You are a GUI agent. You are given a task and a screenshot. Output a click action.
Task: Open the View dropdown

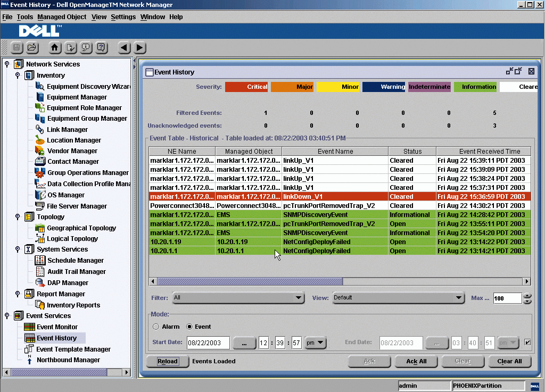pos(398,297)
